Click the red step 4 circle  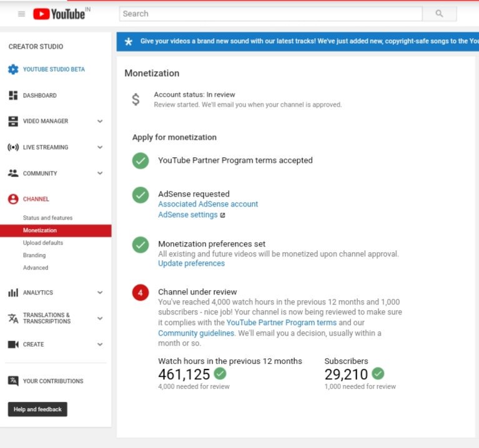[141, 293]
